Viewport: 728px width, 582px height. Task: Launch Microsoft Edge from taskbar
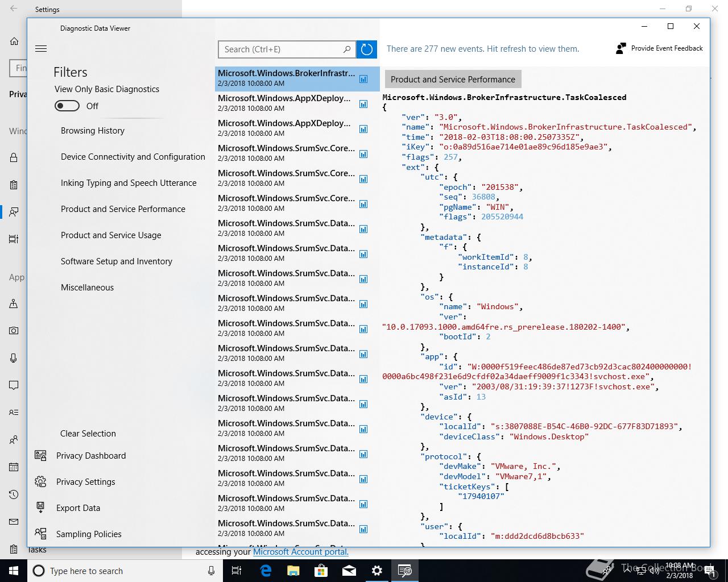266,571
